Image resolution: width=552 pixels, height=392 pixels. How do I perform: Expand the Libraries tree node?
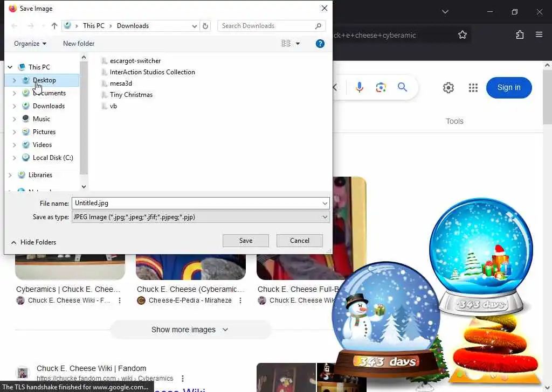tap(10, 174)
